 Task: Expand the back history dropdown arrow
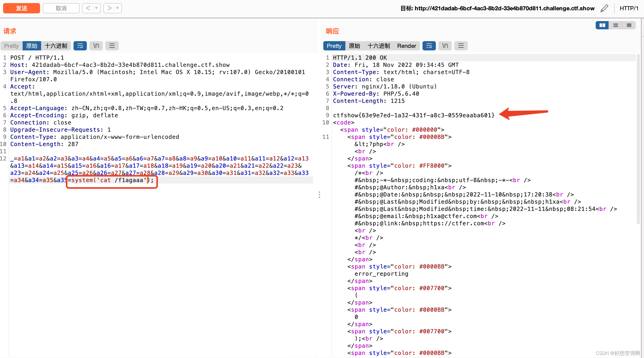click(96, 8)
